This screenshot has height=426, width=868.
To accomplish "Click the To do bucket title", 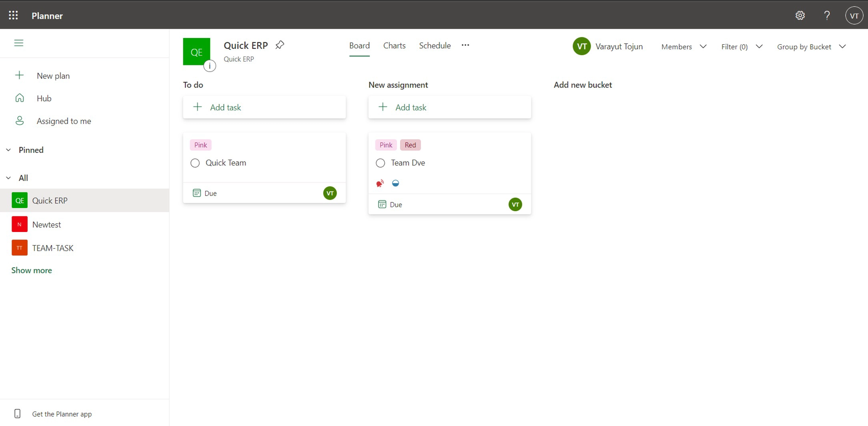I will click(193, 85).
